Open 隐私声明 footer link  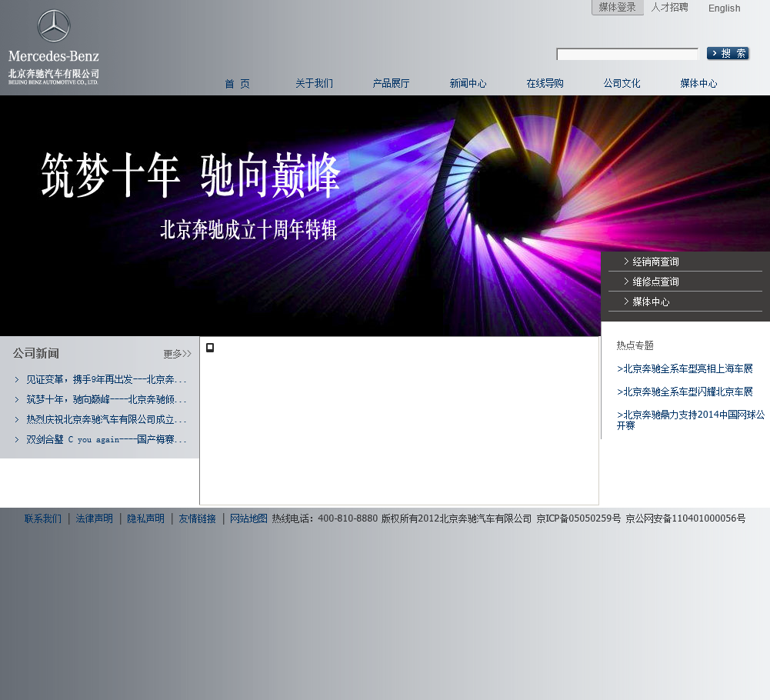[146, 518]
